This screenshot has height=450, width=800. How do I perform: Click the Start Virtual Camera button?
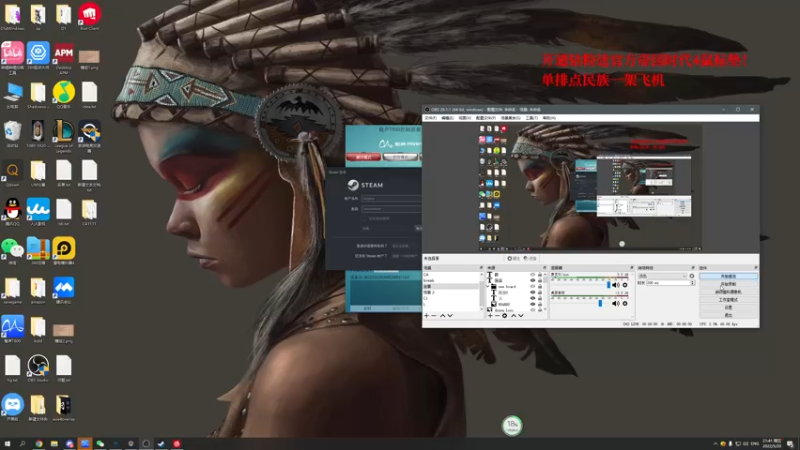point(728,292)
